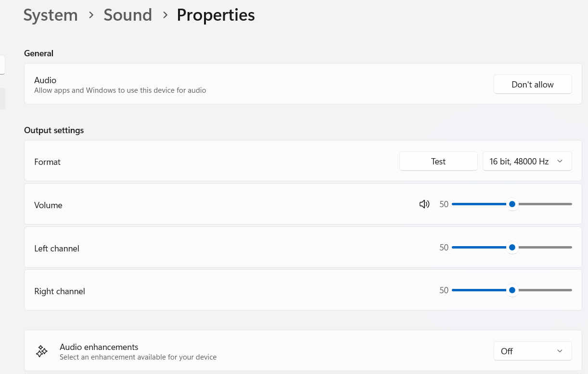Image resolution: width=588 pixels, height=374 pixels.
Task: Click the Left channel blue filled track
Action: click(479, 247)
